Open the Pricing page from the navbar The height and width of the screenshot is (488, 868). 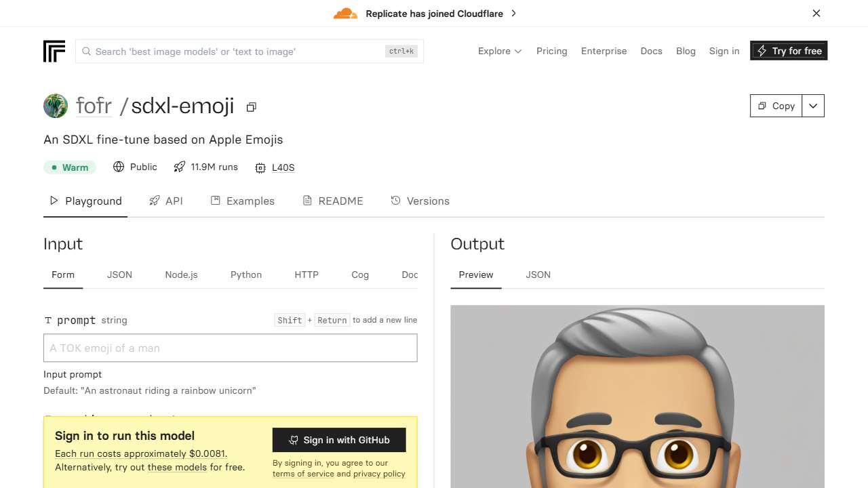551,51
